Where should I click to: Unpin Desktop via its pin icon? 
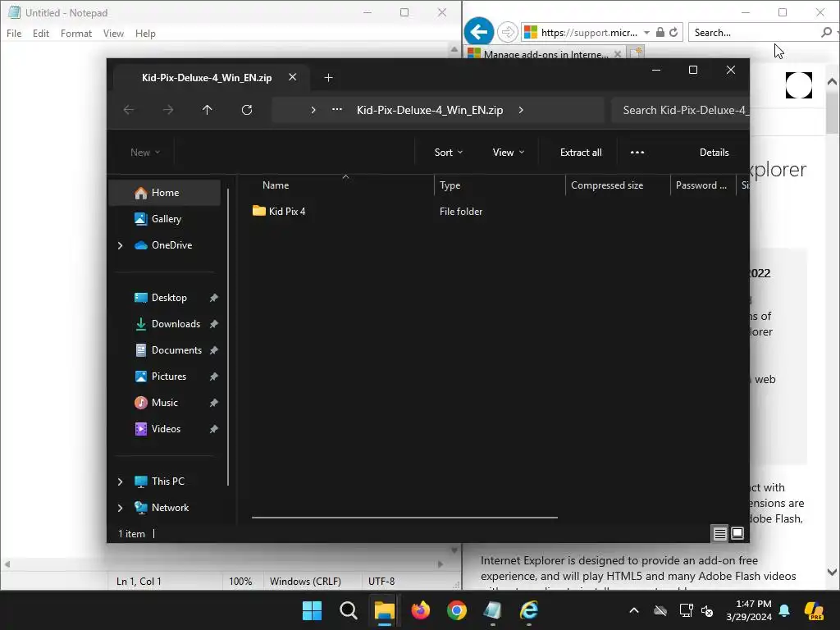click(214, 297)
